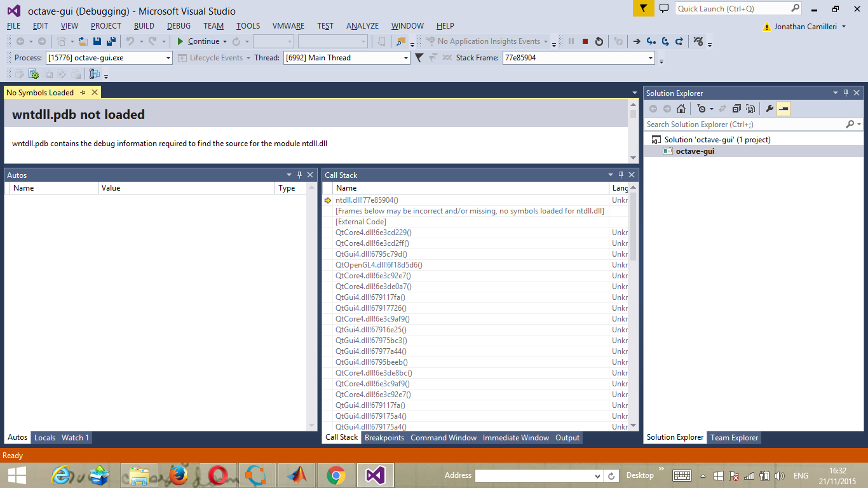Screen dimensions: 868x488
Task: Click the Show Next Statement arrow icon
Action: [637, 41]
